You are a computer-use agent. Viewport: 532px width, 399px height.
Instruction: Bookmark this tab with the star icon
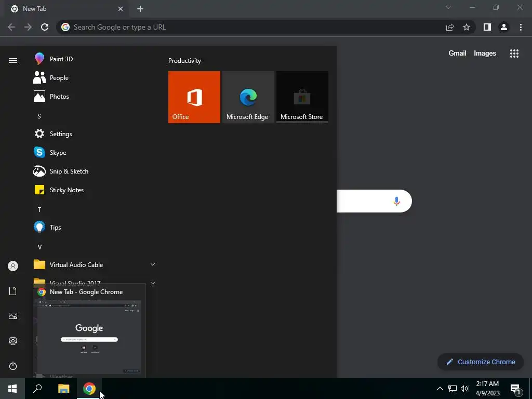tap(467, 27)
